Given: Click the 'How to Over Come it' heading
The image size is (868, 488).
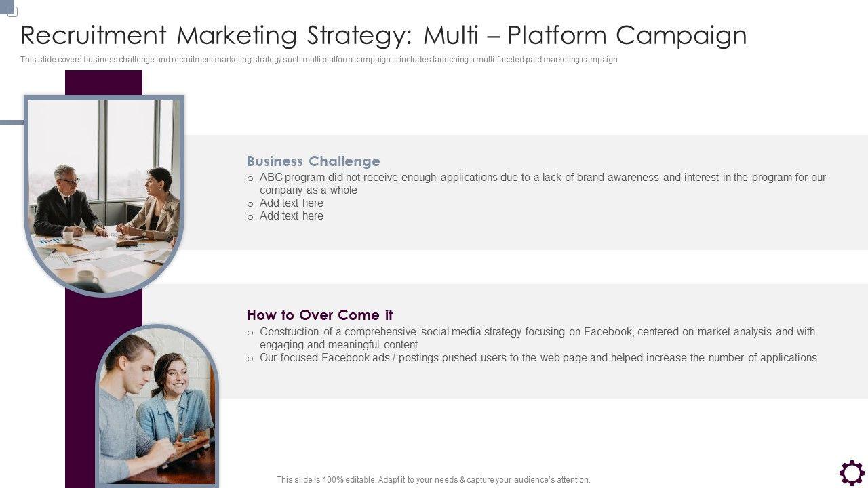Looking at the screenshot, I should tap(320, 315).
